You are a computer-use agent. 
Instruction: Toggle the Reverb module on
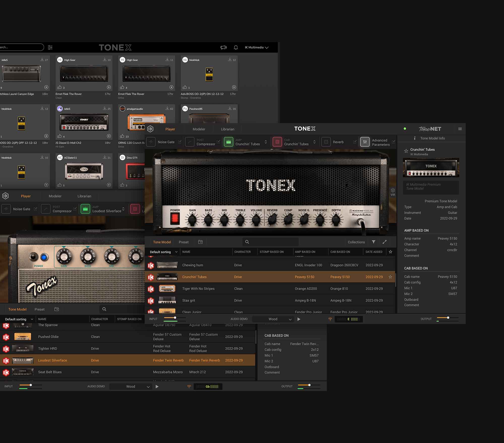[326, 142]
